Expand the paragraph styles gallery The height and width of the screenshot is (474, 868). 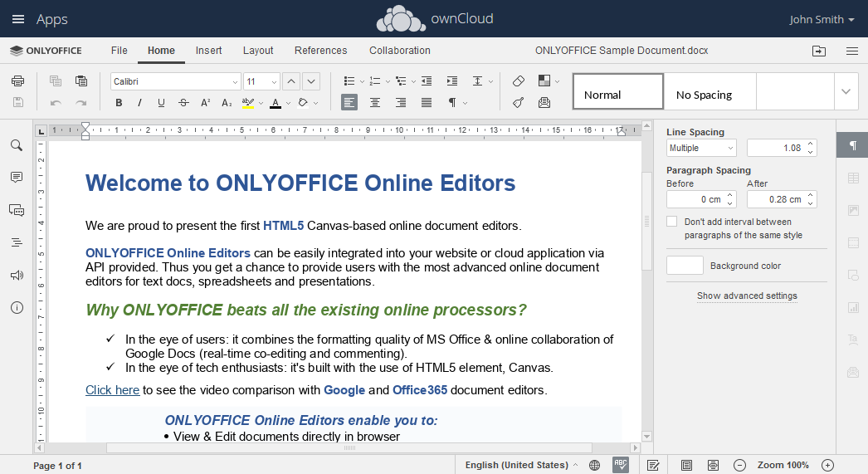(x=846, y=91)
